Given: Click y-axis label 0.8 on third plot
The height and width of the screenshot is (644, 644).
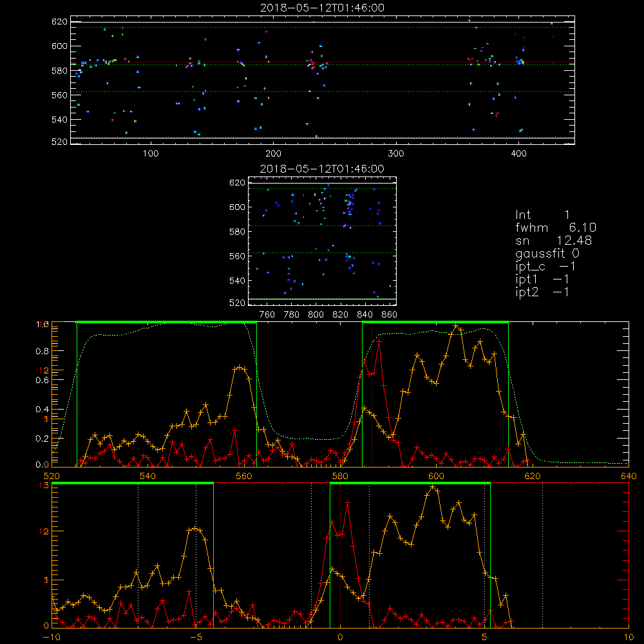Looking at the screenshot, I should click(43, 351).
